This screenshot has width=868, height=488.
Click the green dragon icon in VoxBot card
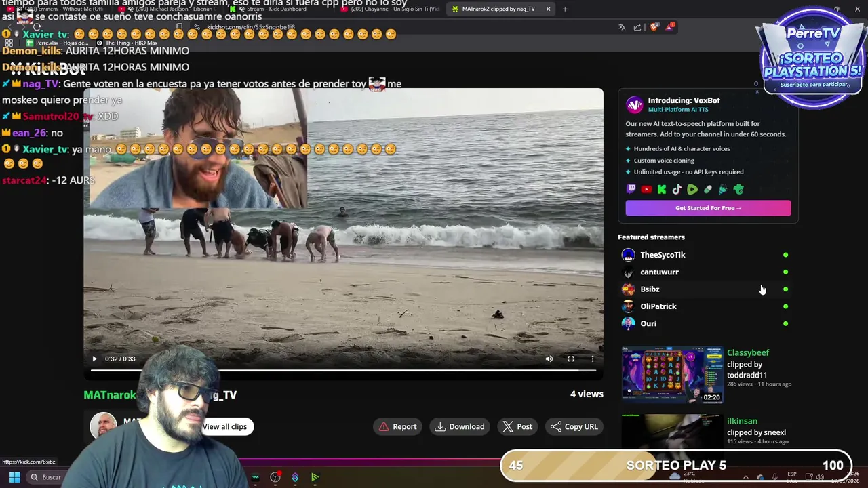pyautogui.click(x=738, y=190)
